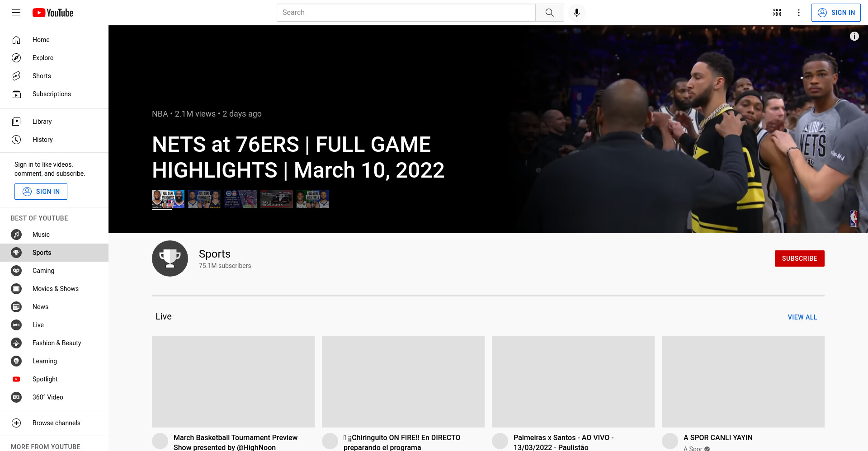Open the three-dot settings menu

point(799,13)
